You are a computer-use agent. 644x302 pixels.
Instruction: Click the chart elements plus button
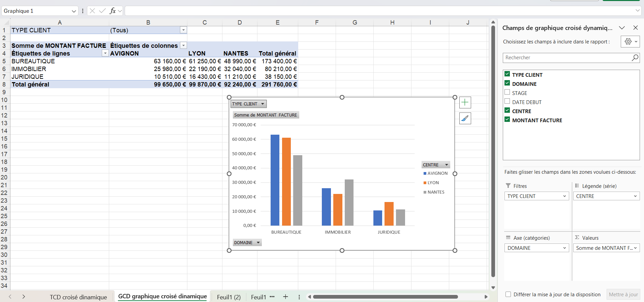pyautogui.click(x=465, y=102)
